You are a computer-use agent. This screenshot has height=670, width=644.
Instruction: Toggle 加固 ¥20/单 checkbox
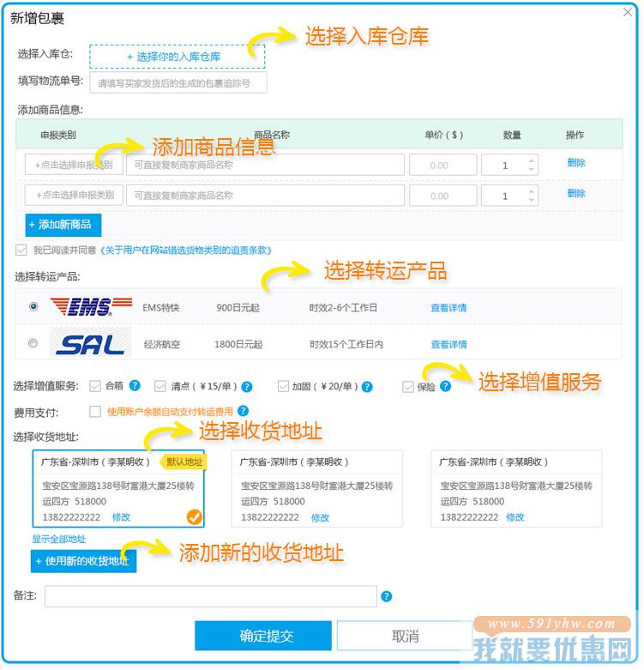(x=283, y=386)
